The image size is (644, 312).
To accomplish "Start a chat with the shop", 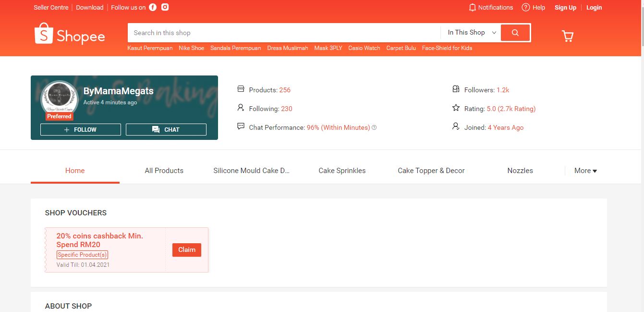I will click(166, 130).
